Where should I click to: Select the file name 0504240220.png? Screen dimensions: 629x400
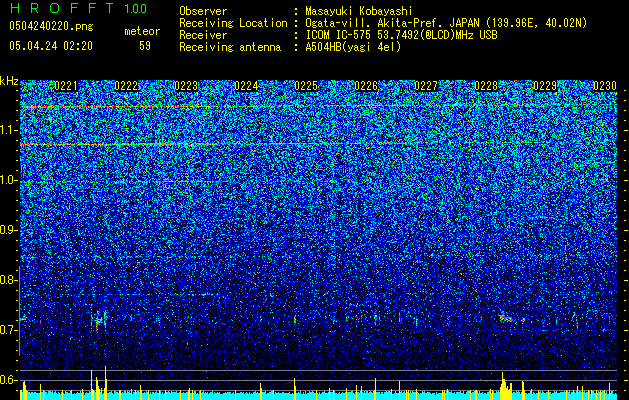coord(51,26)
